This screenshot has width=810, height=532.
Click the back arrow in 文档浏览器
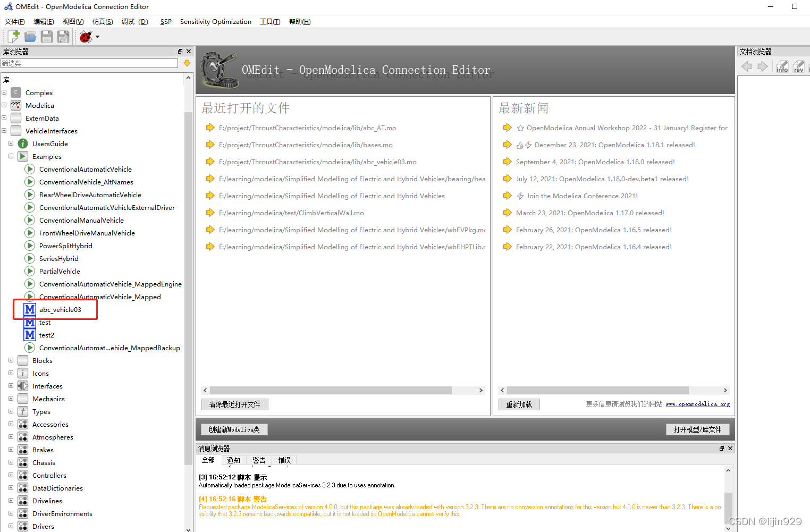pos(746,66)
